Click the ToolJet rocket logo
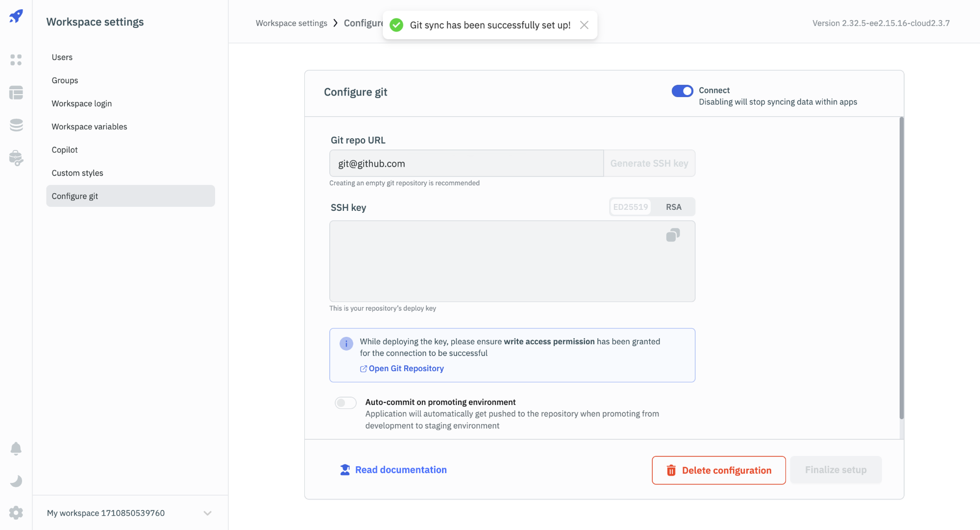The image size is (980, 530). tap(16, 16)
